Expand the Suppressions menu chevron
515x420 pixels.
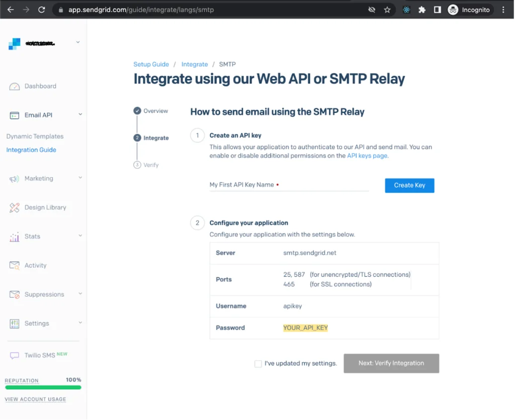pyautogui.click(x=80, y=294)
